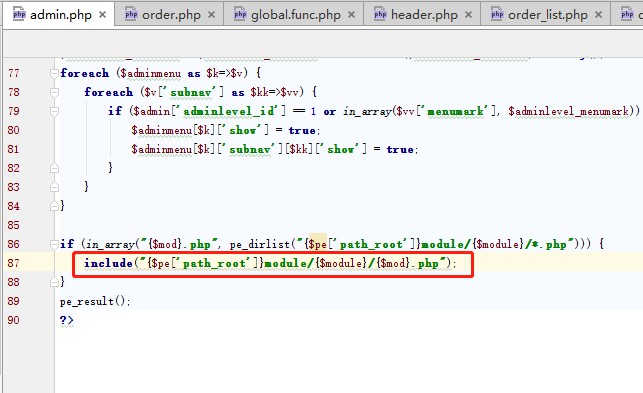Click in_array call on line 79

(367, 111)
